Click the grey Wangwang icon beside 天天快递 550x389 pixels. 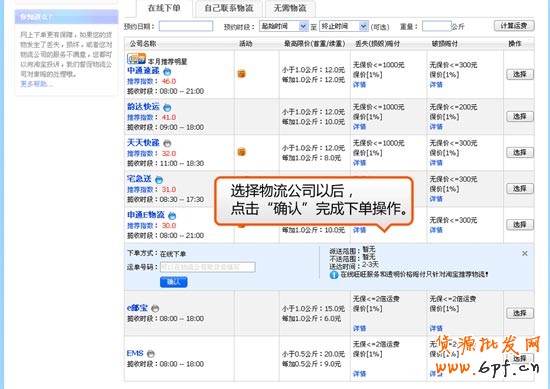coord(167,143)
